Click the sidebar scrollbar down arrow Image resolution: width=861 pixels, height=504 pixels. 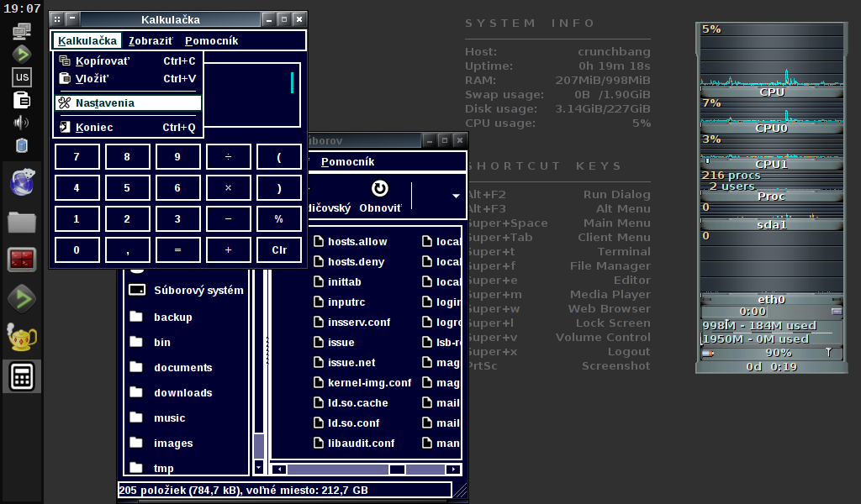(259, 468)
